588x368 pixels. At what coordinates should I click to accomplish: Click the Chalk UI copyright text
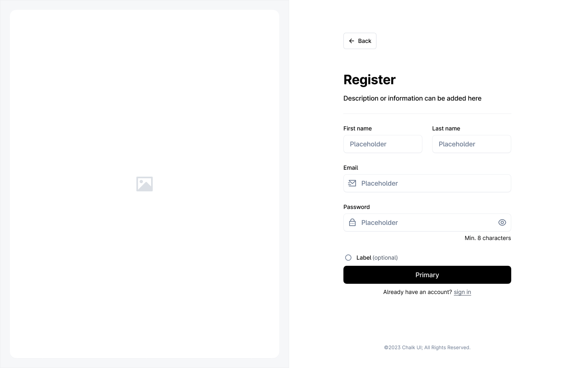tap(427, 347)
